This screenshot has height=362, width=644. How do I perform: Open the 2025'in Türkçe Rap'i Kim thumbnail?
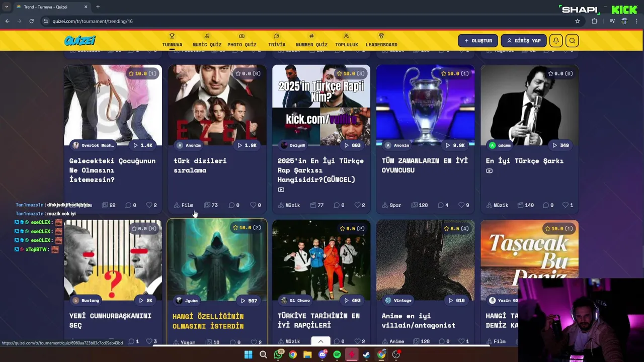[x=321, y=105]
